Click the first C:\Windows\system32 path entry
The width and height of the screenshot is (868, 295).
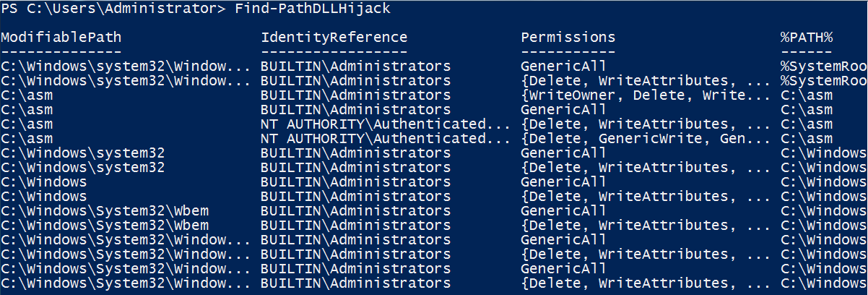tap(83, 153)
